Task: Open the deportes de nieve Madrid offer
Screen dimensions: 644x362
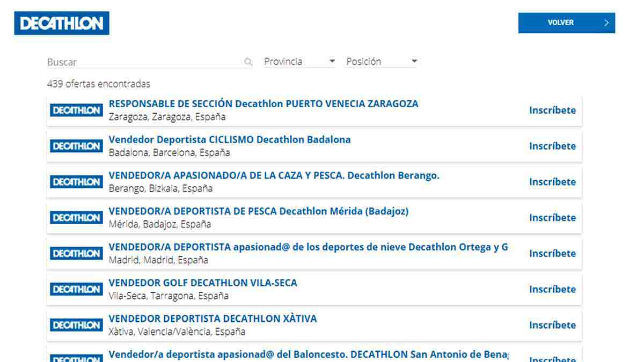Action: 308,247
